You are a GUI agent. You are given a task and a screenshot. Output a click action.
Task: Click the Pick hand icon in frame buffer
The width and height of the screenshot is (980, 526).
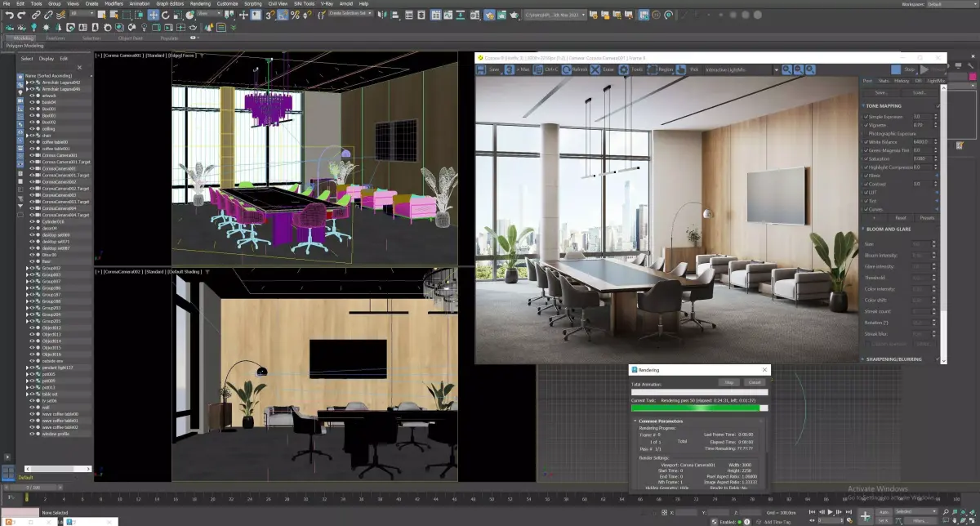[680, 69]
